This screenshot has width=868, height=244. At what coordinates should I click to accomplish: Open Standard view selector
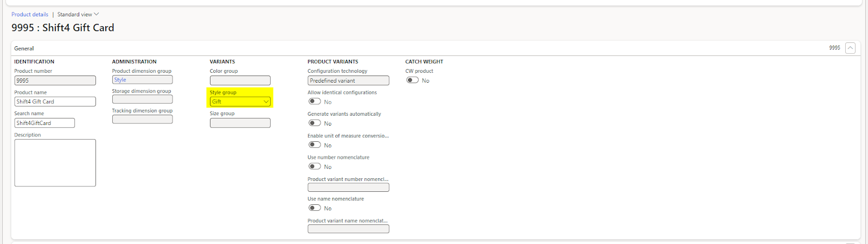click(78, 15)
